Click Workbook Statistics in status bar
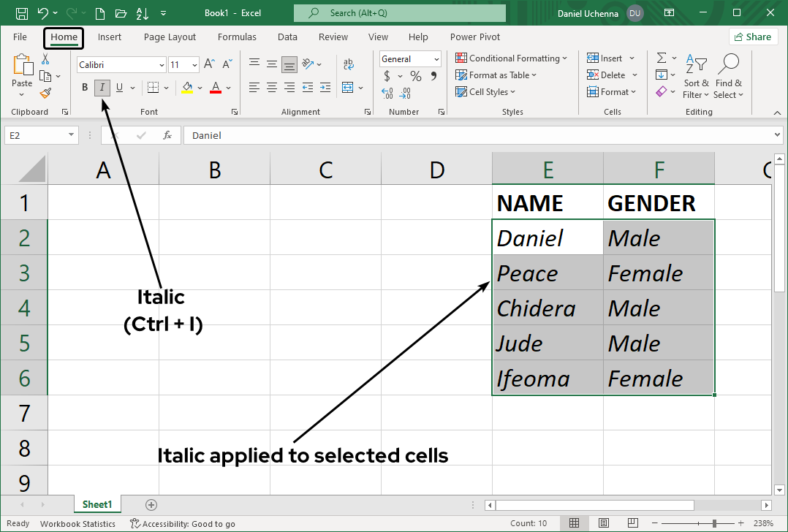 77,524
